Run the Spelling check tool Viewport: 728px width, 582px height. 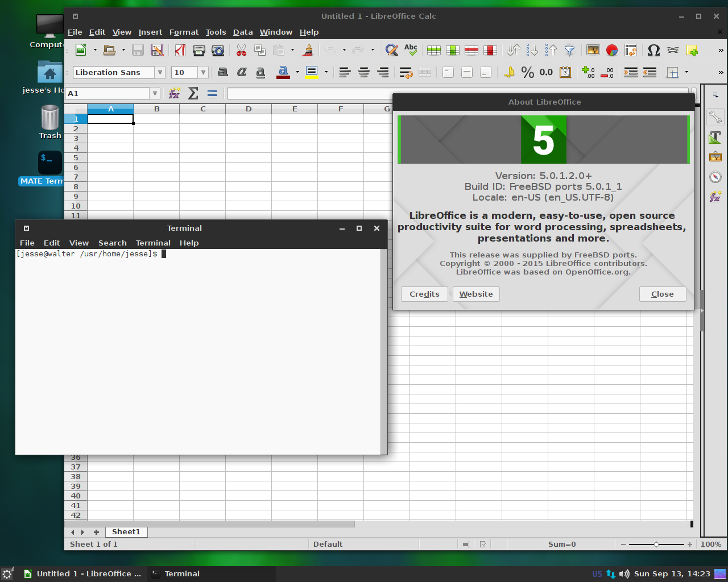[411, 51]
